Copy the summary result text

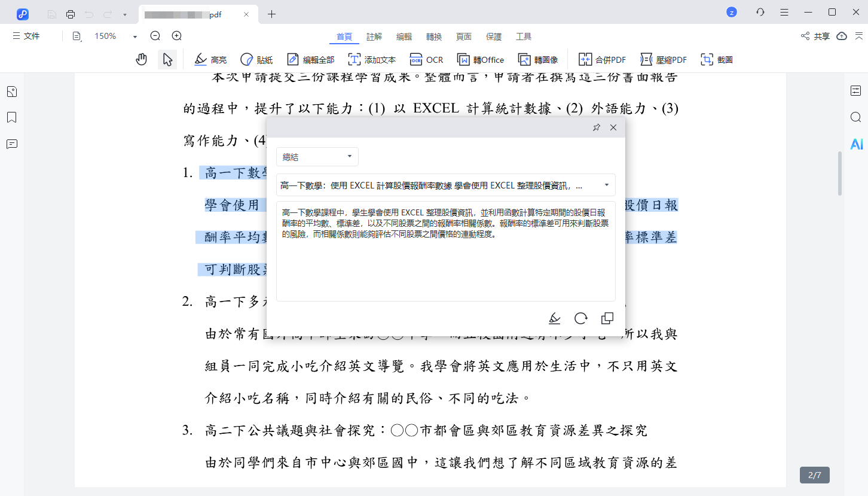(x=607, y=318)
